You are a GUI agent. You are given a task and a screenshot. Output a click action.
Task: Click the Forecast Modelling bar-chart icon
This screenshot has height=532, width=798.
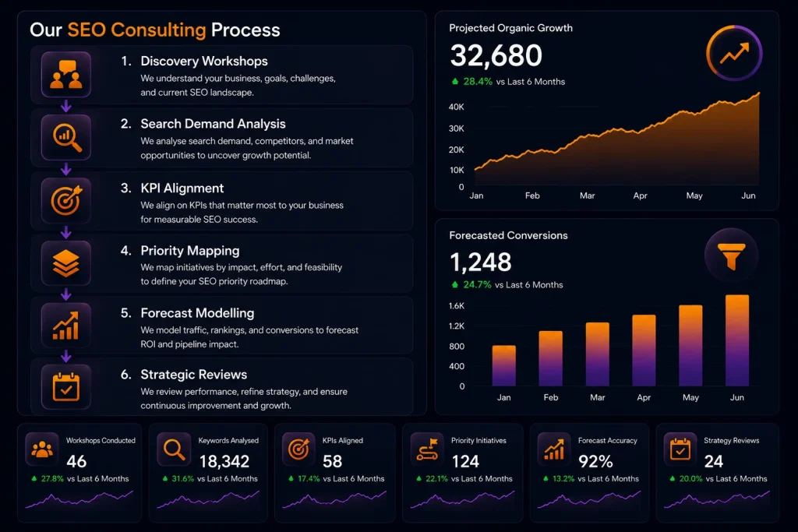[66, 326]
